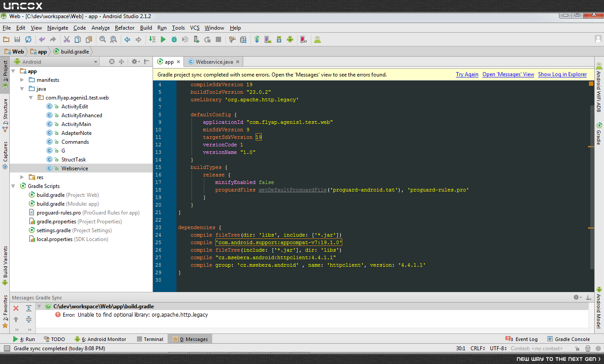
Task: Collapse the com.flyap.agenis1.test.web package
Action: click(x=31, y=98)
